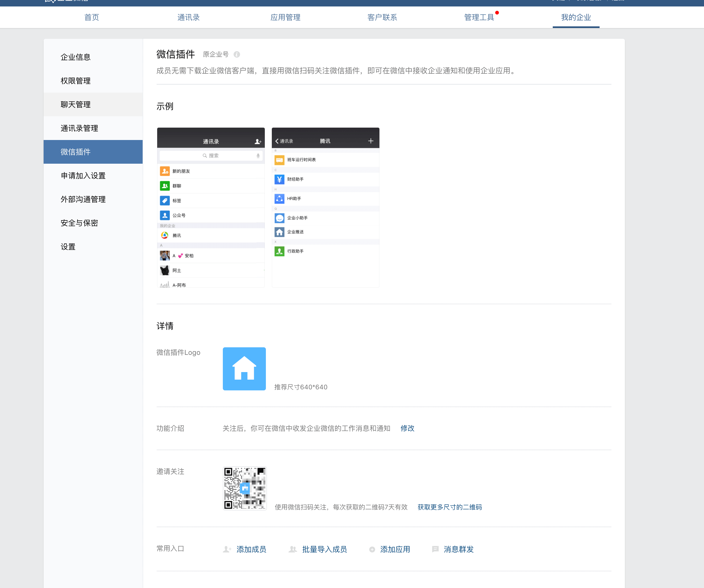Open 权限管理 sidebar item

75,81
